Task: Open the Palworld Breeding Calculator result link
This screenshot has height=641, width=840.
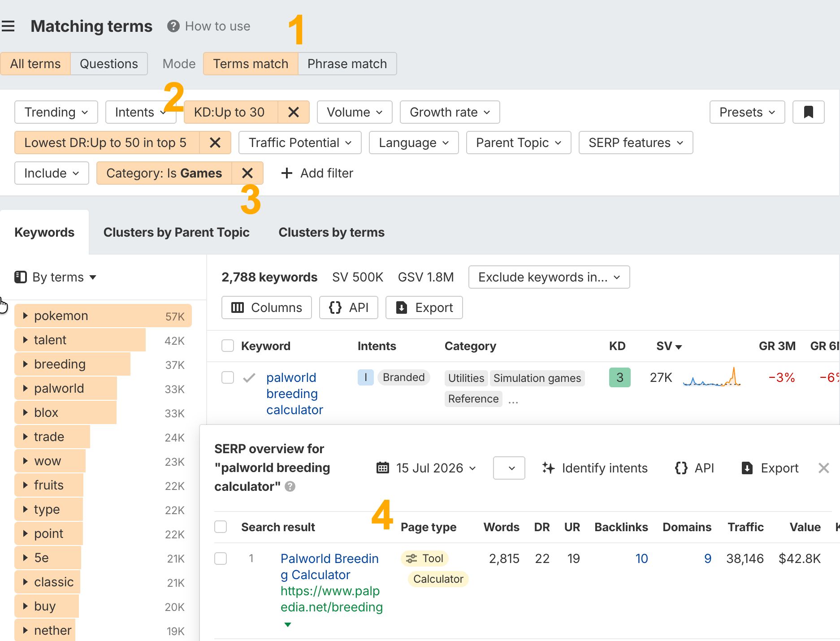Action: 329,567
